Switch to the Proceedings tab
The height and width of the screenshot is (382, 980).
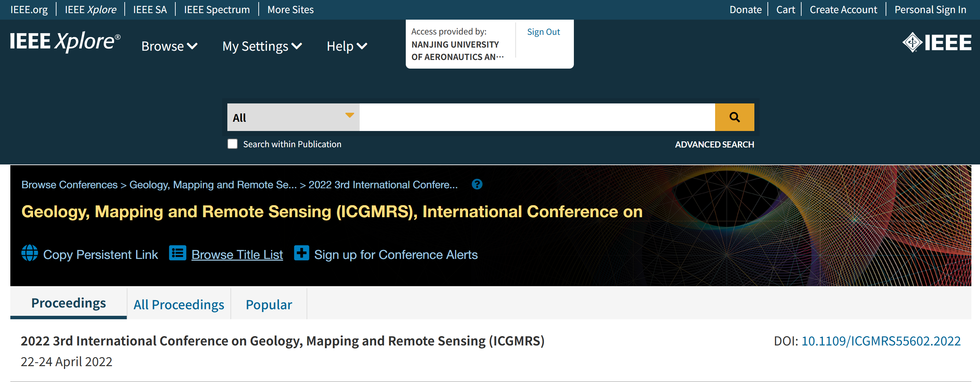point(69,303)
